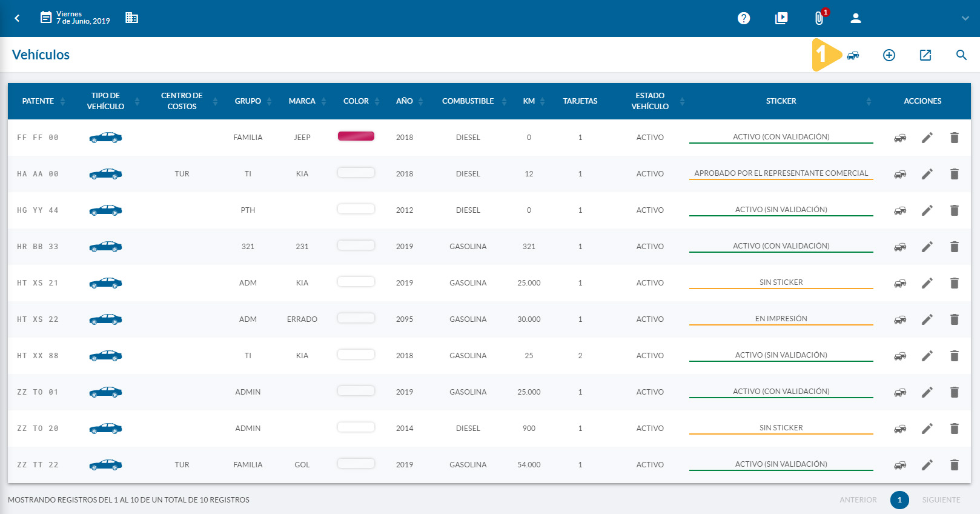
Task: Click the TARJETAS column header
Action: click(x=580, y=101)
